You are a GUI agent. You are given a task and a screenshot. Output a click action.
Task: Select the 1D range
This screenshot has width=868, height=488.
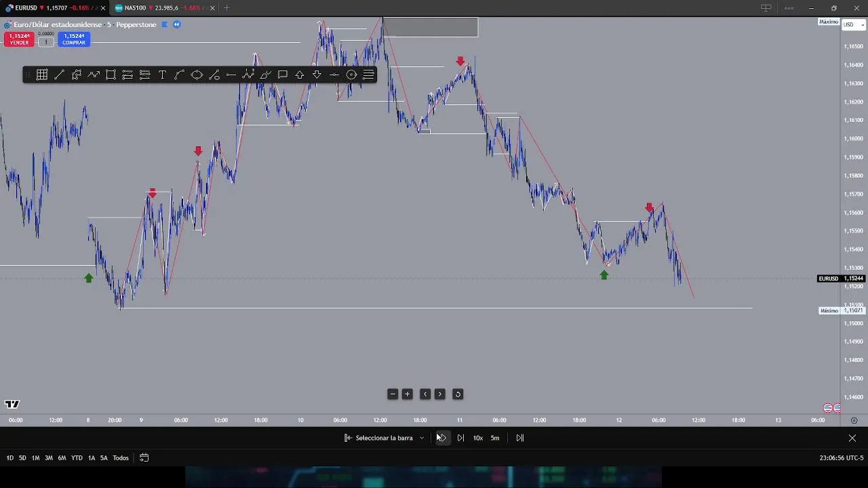pos(10,458)
